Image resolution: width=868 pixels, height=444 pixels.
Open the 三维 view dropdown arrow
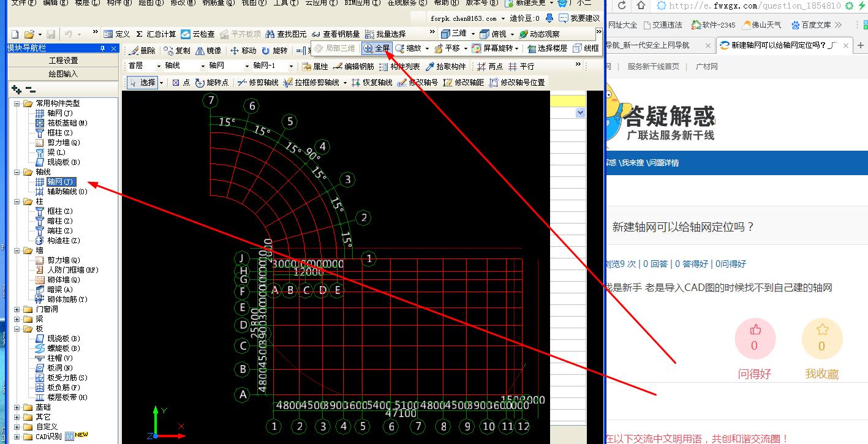pos(473,34)
